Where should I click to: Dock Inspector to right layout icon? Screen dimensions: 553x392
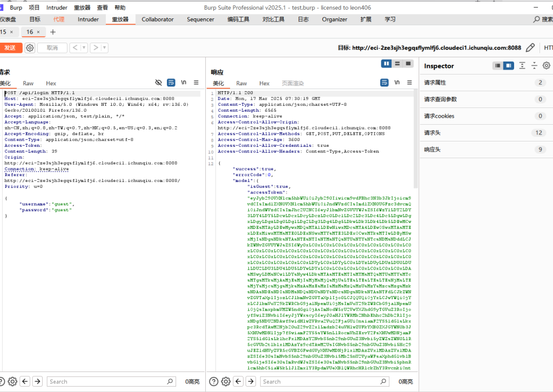(x=509, y=65)
